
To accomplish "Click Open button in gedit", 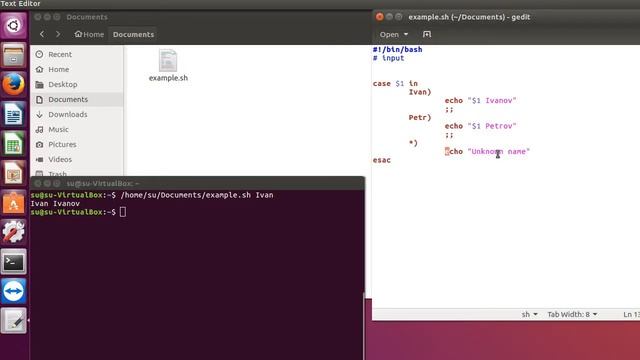I will click(389, 35).
